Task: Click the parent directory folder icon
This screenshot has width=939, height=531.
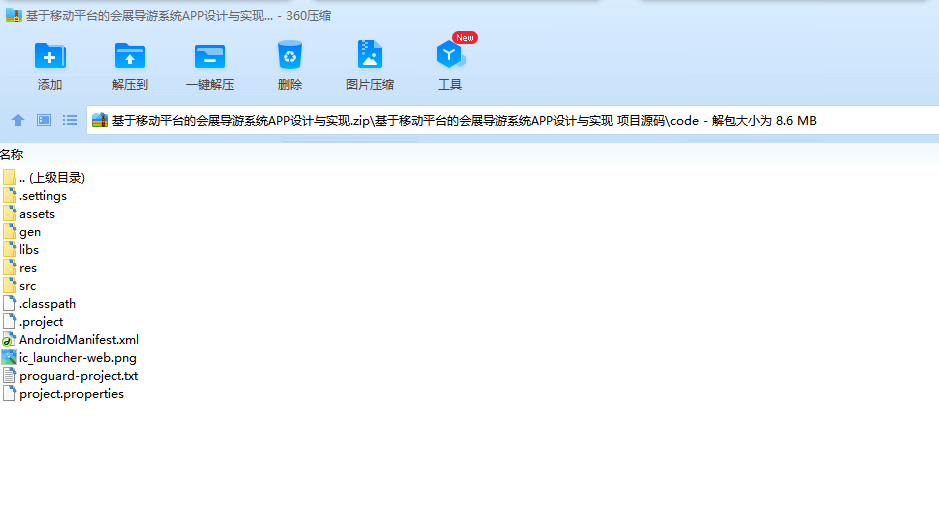Action: tap(9, 177)
